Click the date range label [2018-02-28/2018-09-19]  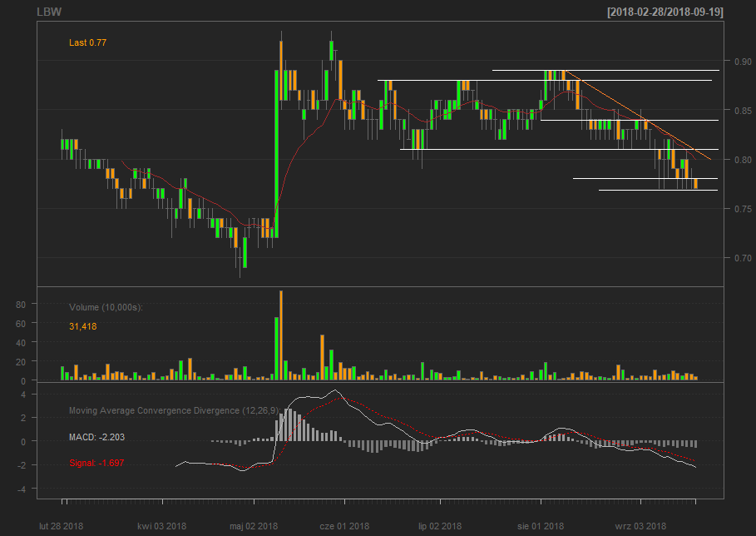click(x=665, y=12)
